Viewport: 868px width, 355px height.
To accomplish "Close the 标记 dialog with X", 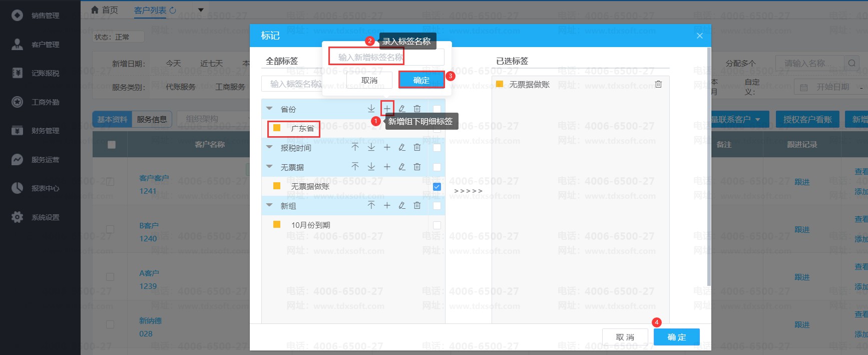I will 699,36.
